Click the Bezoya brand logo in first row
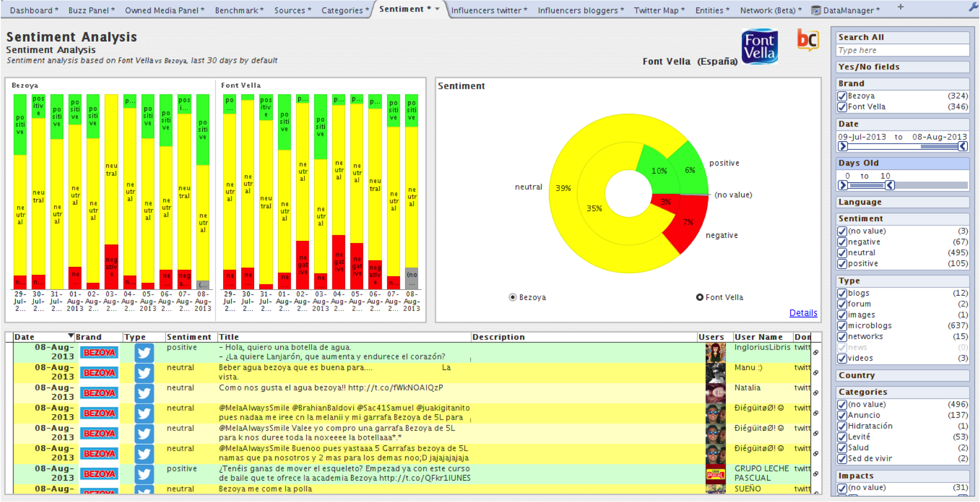This screenshot has width=980, height=502. point(99,353)
